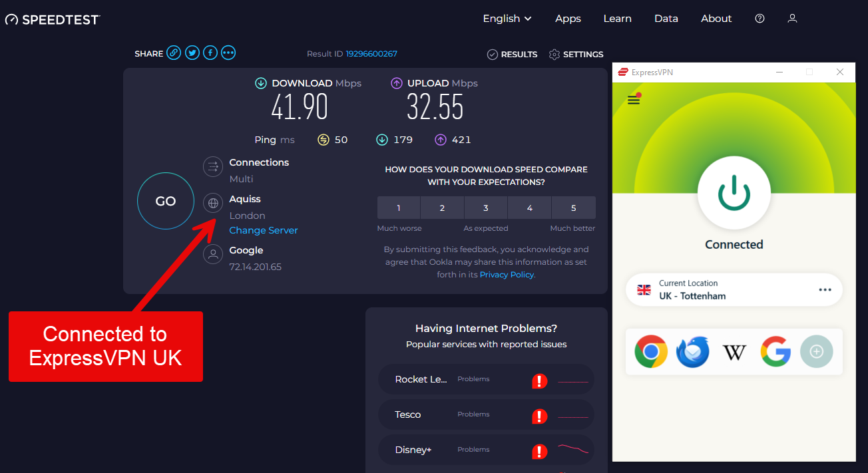Click the Connections multi icon
The height and width of the screenshot is (473, 868).
tap(213, 166)
